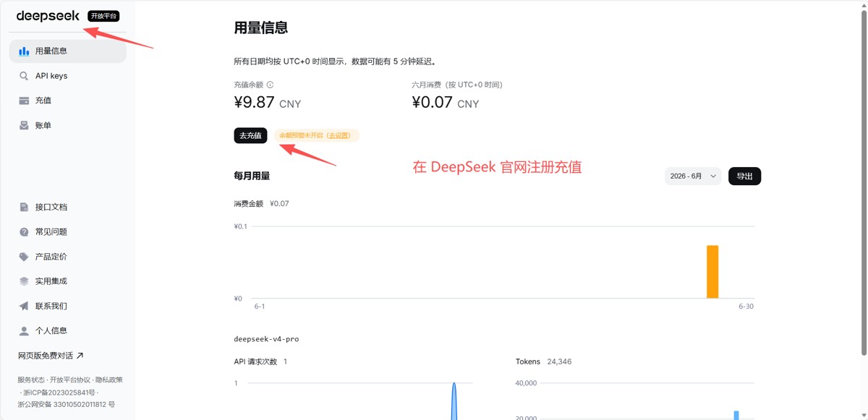Image resolution: width=868 pixels, height=420 pixels.
Task: Click the 六月消费 label
Action: [456, 85]
